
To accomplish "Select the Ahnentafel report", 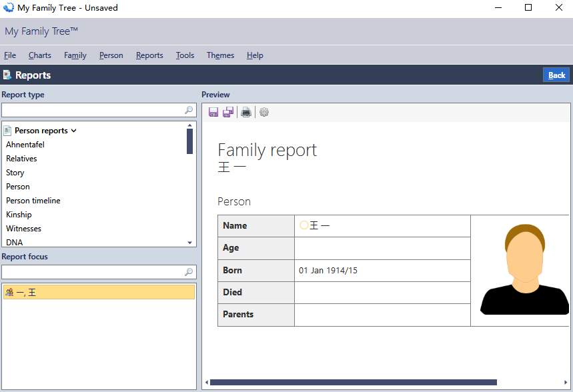I will 25,145.
